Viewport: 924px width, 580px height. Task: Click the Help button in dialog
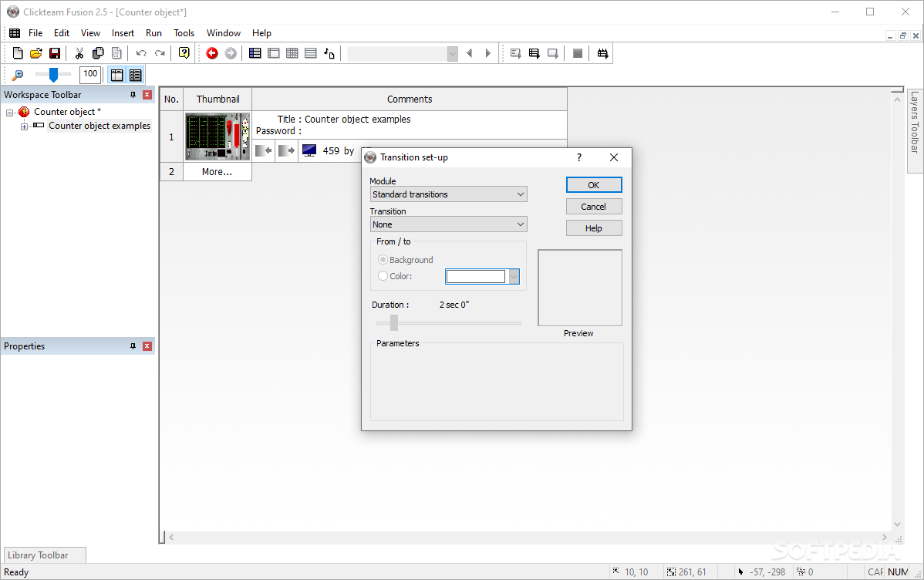point(594,229)
